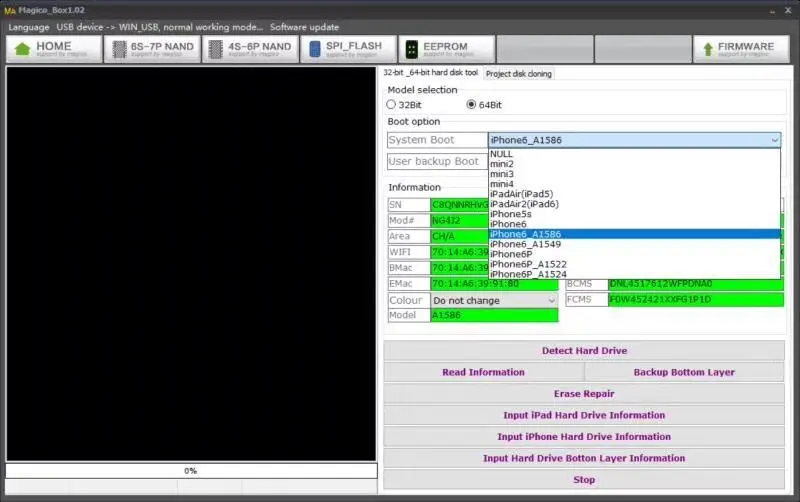Image resolution: width=800 pixels, height=502 pixels.
Task: Open the 4S-6P NAND chip tool
Action: click(250, 49)
